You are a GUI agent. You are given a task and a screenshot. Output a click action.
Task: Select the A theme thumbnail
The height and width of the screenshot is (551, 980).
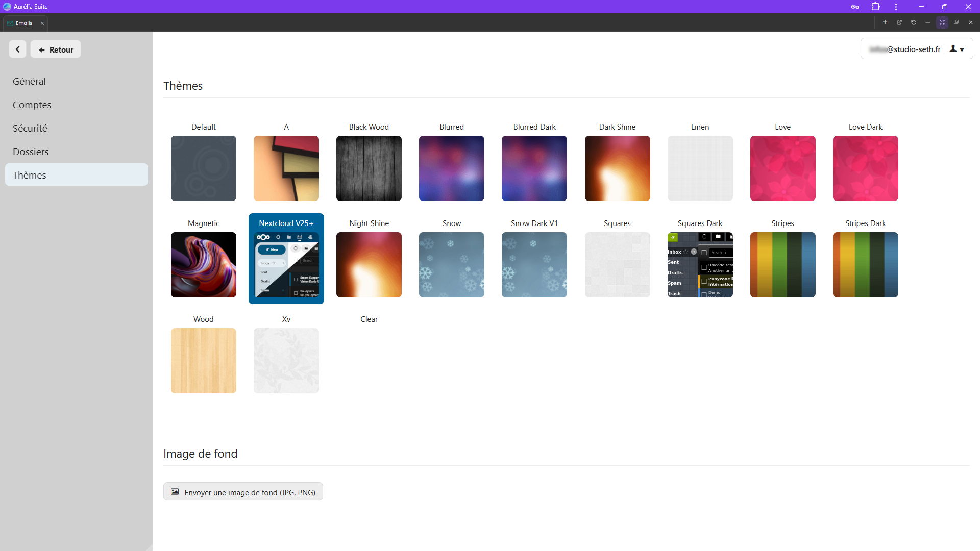pos(286,168)
